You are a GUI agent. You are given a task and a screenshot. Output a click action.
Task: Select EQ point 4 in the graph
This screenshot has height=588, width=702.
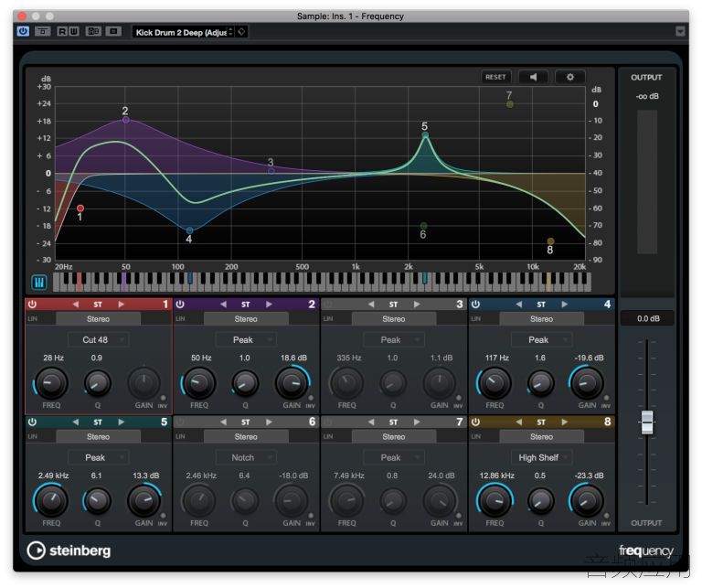(189, 230)
